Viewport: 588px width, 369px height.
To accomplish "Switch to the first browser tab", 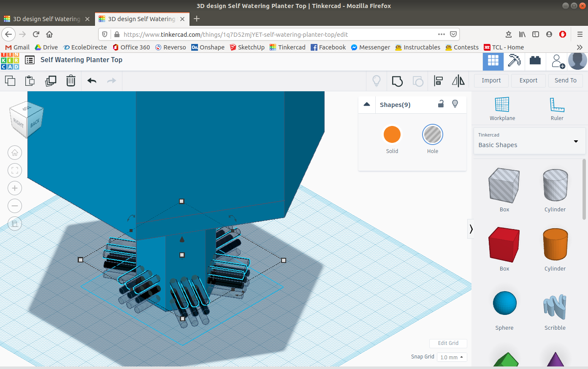I will coord(46,19).
